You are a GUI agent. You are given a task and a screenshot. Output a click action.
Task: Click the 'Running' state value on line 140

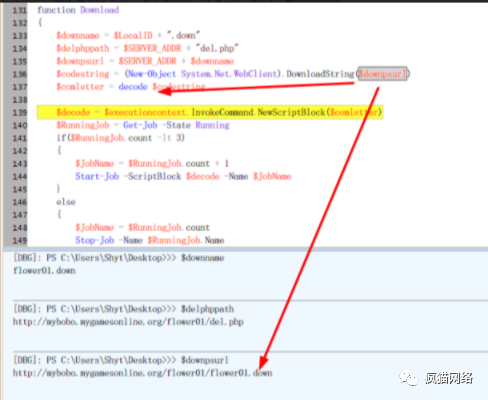pos(212,125)
